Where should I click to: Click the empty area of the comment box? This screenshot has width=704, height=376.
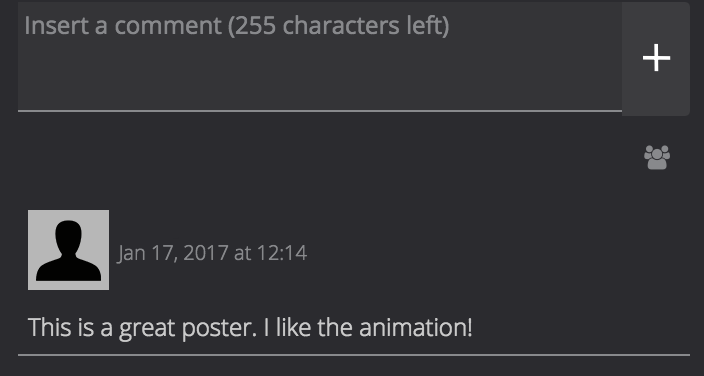[320, 76]
